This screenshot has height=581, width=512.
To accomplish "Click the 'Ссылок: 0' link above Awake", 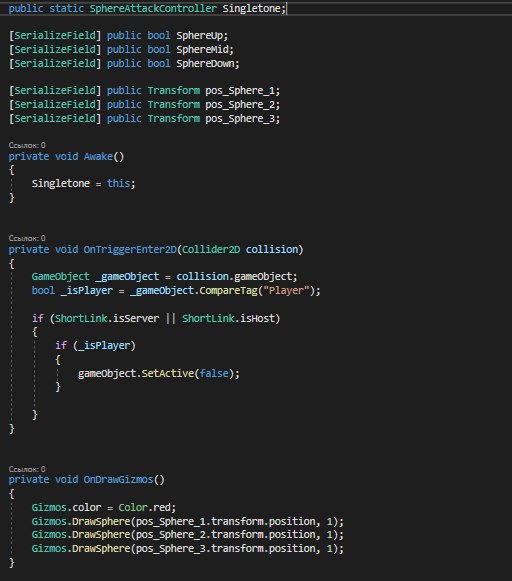I will click(27, 145).
